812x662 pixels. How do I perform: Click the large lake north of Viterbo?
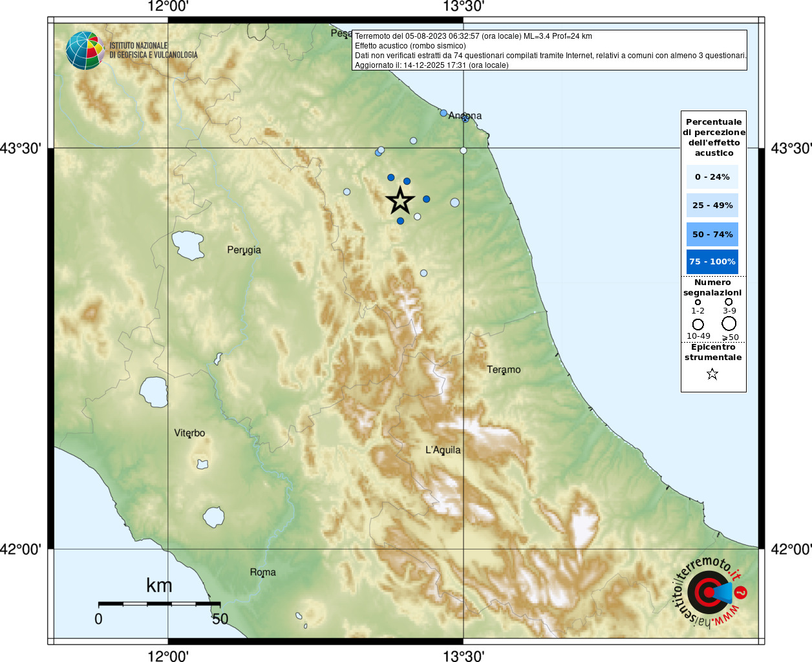point(154,392)
